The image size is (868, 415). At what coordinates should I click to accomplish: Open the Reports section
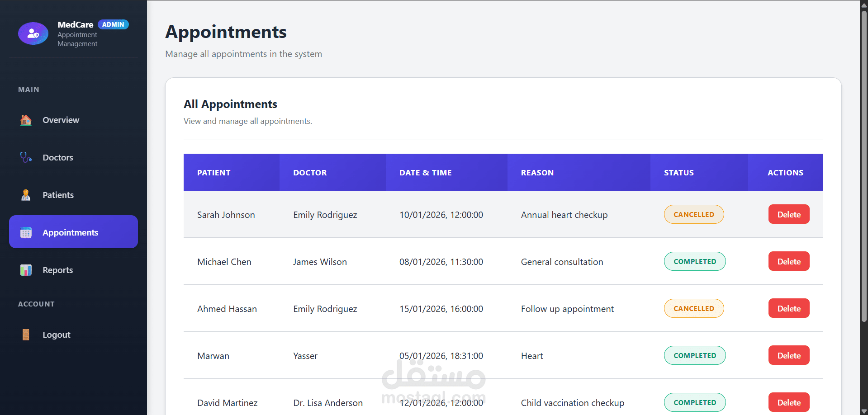click(x=57, y=270)
